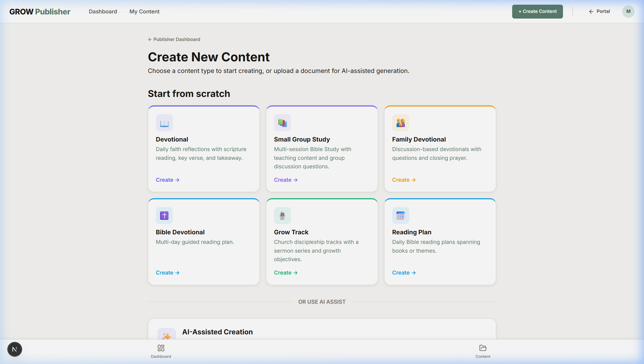Click the Grow Track microphone icon
Screen dimensions: 644x364
pos(282,216)
